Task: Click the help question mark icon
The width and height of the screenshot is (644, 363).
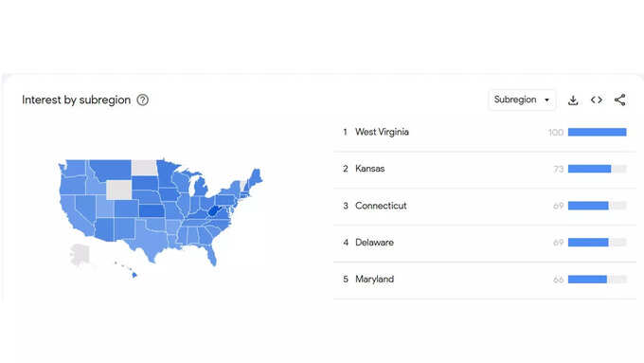Action: click(x=142, y=100)
